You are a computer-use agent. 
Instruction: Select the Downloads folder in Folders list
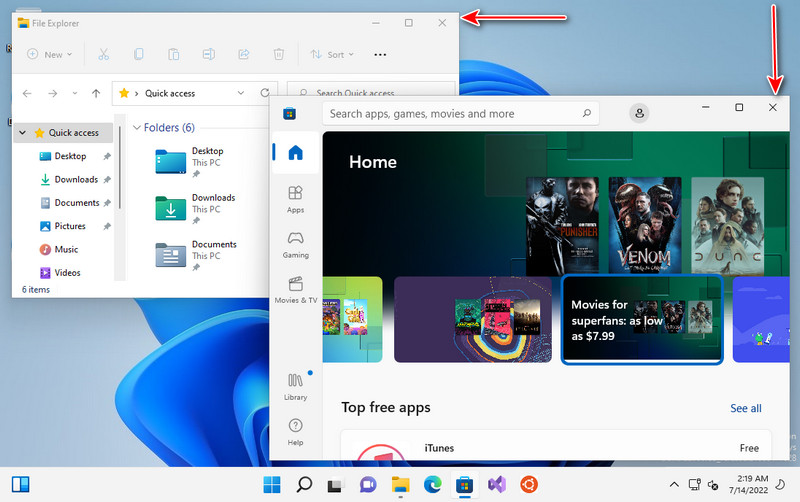196,208
